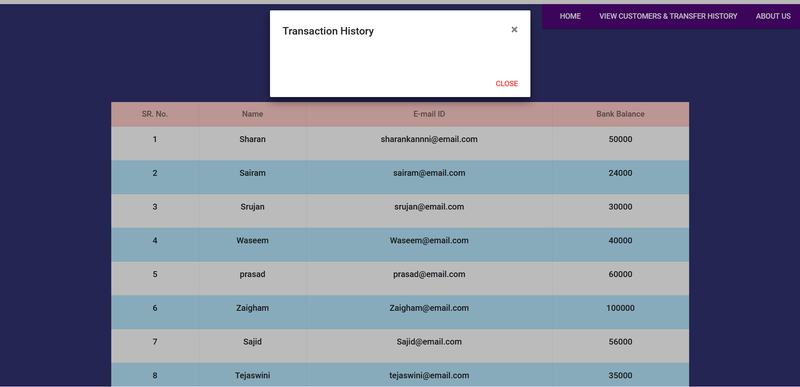Click email prasad@email.com
Viewport: 800px width, 387px height.
429,274
